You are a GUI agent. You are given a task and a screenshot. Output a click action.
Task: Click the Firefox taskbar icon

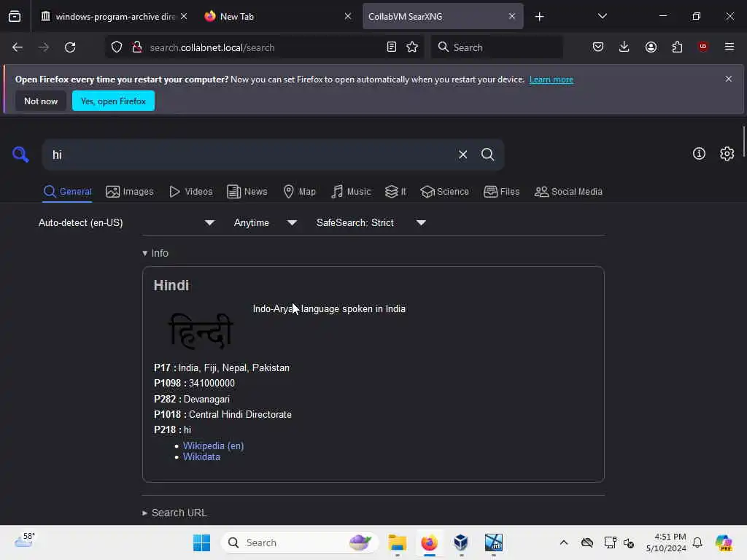click(429, 542)
